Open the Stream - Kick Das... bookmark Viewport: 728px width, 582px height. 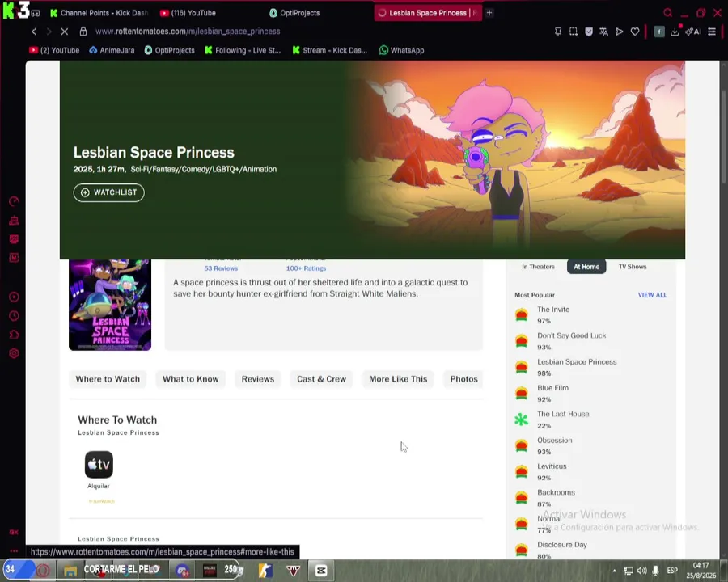pos(330,50)
